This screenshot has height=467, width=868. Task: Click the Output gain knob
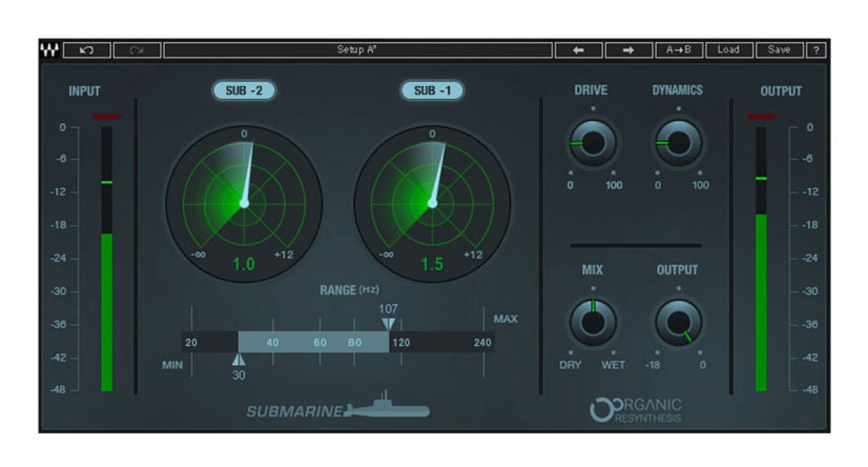(678, 323)
